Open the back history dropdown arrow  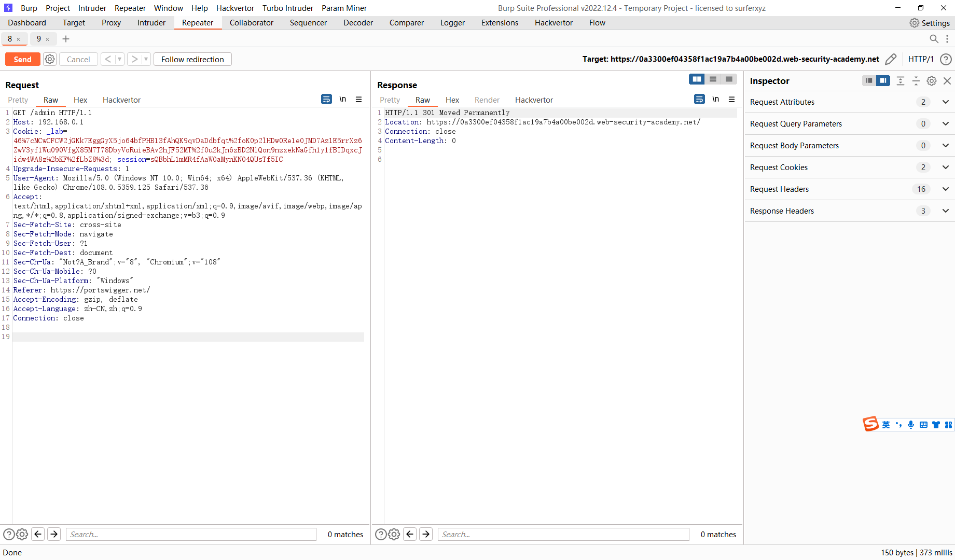[x=119, y=59]
